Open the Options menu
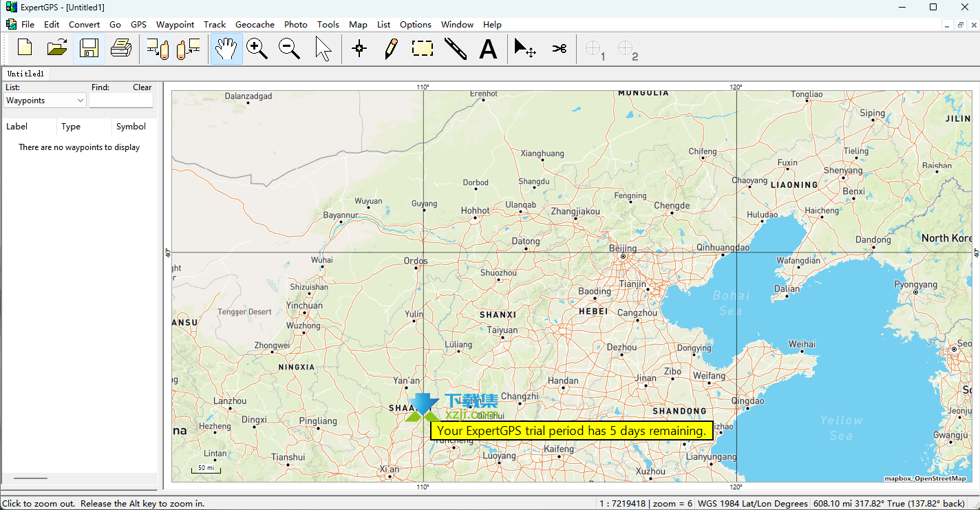The image size is (980, 510). tap(416, 24)
